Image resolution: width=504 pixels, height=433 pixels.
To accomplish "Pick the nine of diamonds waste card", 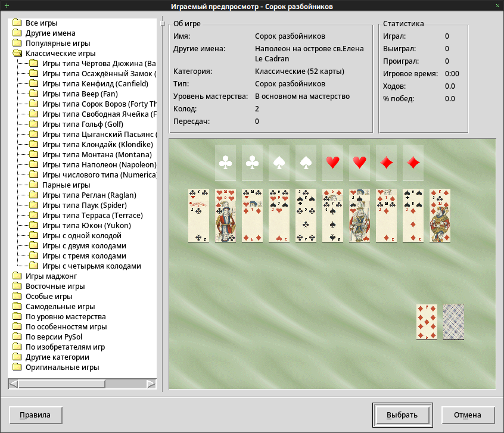I will pyautogui.click(x=427, y=322).
